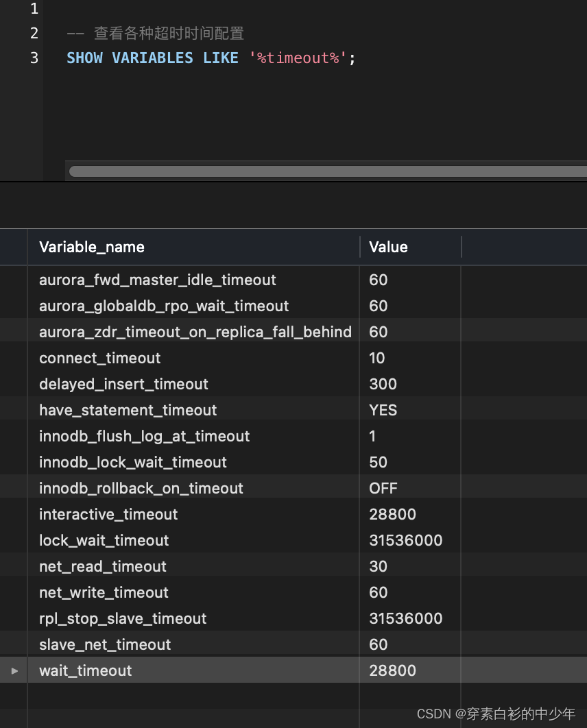The height and width of the screenshot is (728, 587).
Task: Select the aurora_zdr_timeout_on_replica_fall_behind cell
Action: click(195, 332)
